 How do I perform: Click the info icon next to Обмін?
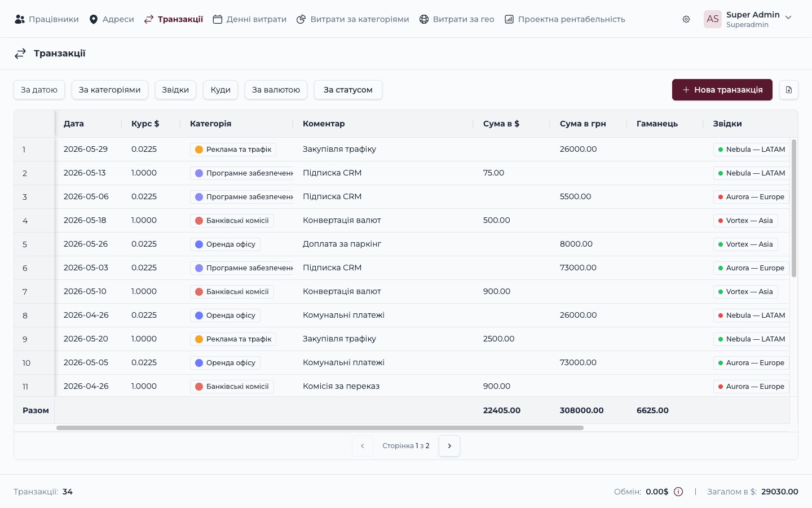678,492
